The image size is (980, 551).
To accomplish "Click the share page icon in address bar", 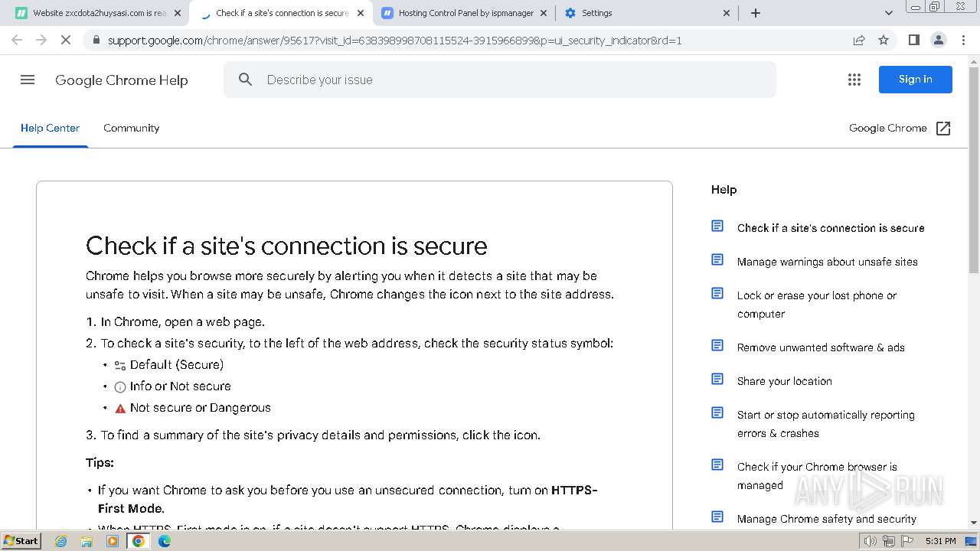I will (x=859, y=40).
